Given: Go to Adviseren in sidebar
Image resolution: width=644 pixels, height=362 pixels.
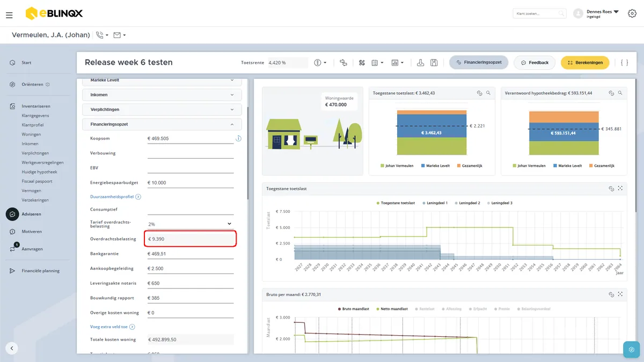Looking at the screenshot, I should (x=31, y=215).
